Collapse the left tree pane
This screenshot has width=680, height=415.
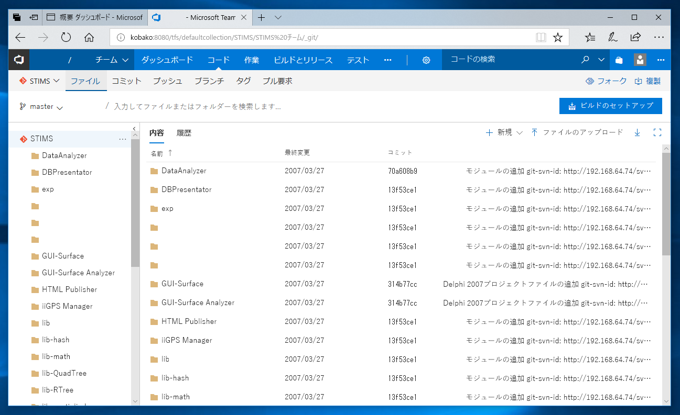pyautogui.click(x=134, y=128)
